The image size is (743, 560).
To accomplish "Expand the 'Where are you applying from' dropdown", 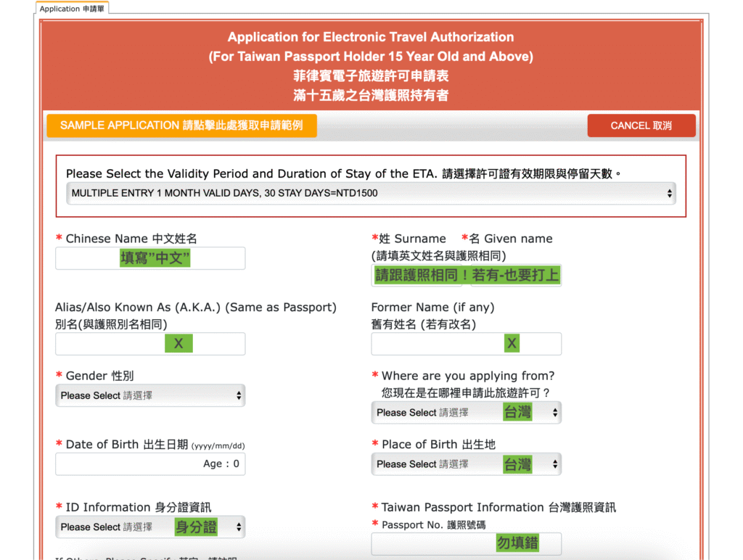I will tap(555, 412).
